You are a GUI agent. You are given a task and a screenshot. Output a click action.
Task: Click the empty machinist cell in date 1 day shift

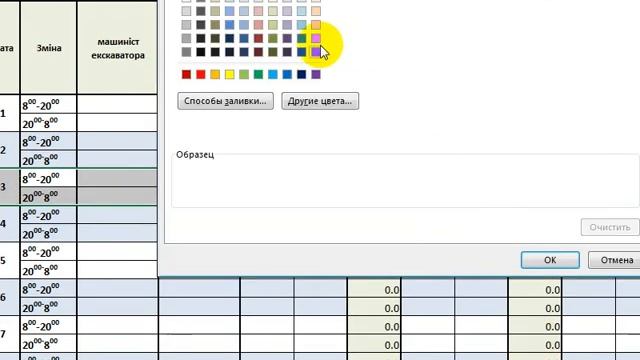point(118,104)
